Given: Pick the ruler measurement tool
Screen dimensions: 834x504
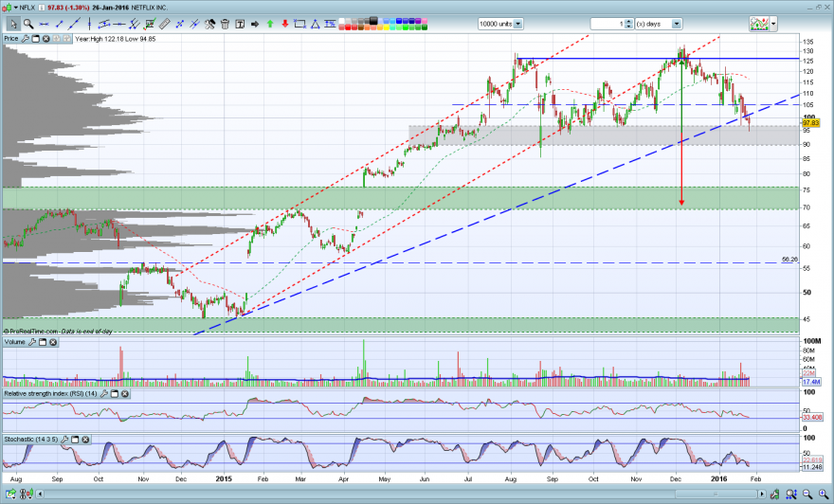Looking at the screenshot, I should point(164,24).
